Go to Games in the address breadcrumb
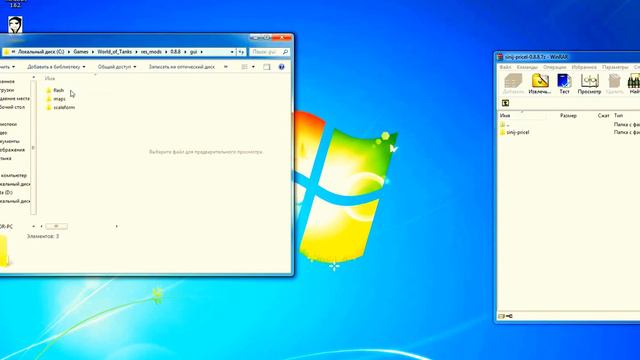640x360 pixels. pyautogui.click(x=81, y=52)
